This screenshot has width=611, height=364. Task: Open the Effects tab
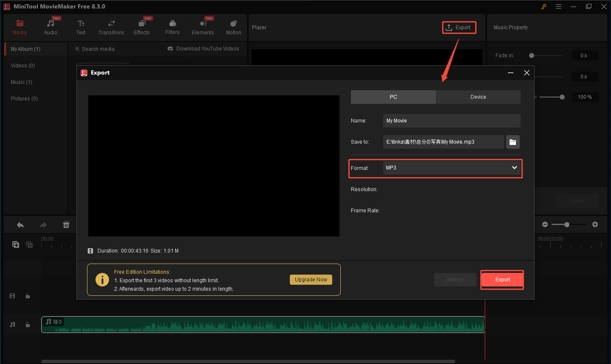[x=142, y=27]
